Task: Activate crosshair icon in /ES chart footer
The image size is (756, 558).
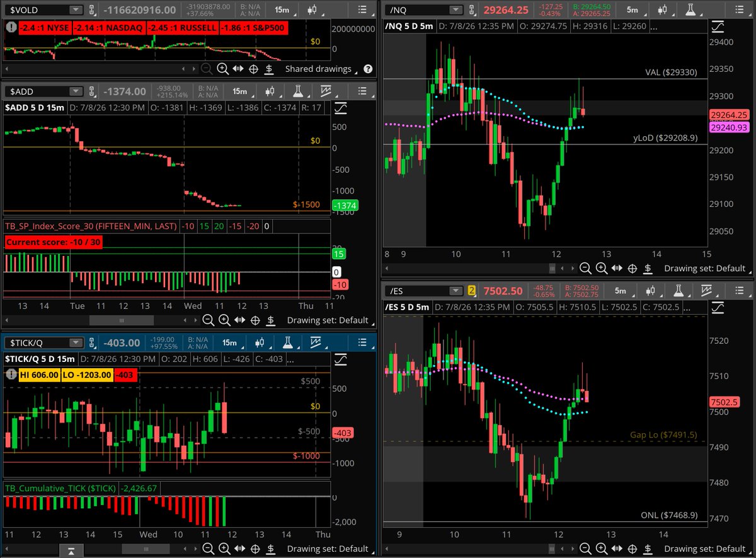Action: tap(632, 549)
